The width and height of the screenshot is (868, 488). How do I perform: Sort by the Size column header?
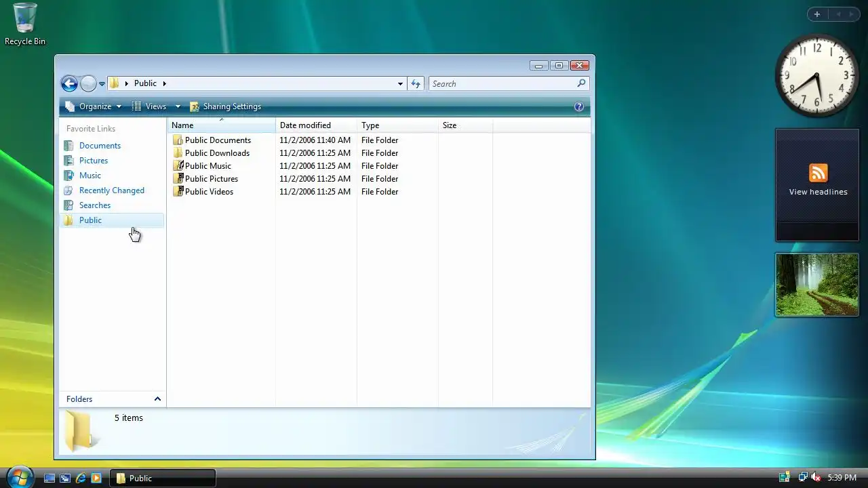465,125
